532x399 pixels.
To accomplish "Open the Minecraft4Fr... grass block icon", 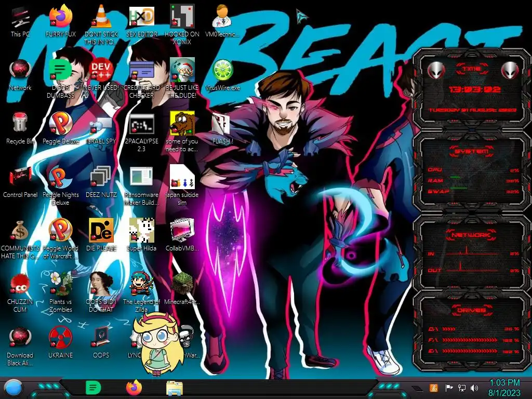I will pyautogui.click(x=182, y=284).
